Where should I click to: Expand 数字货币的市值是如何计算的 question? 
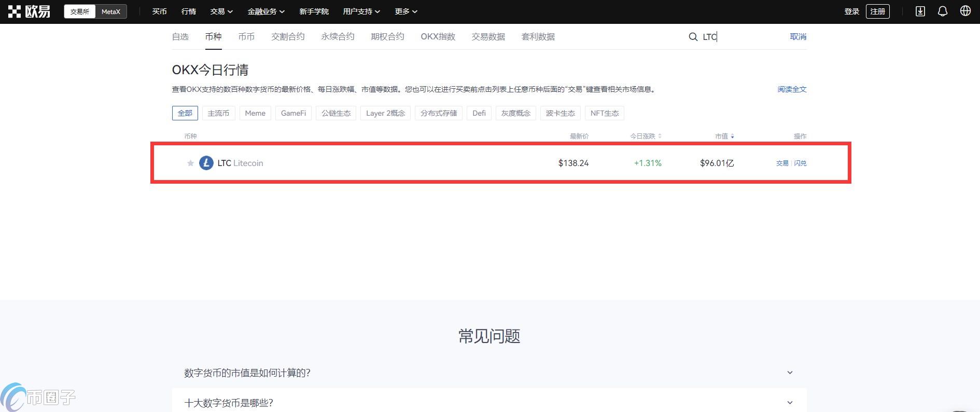coord(489,373)
